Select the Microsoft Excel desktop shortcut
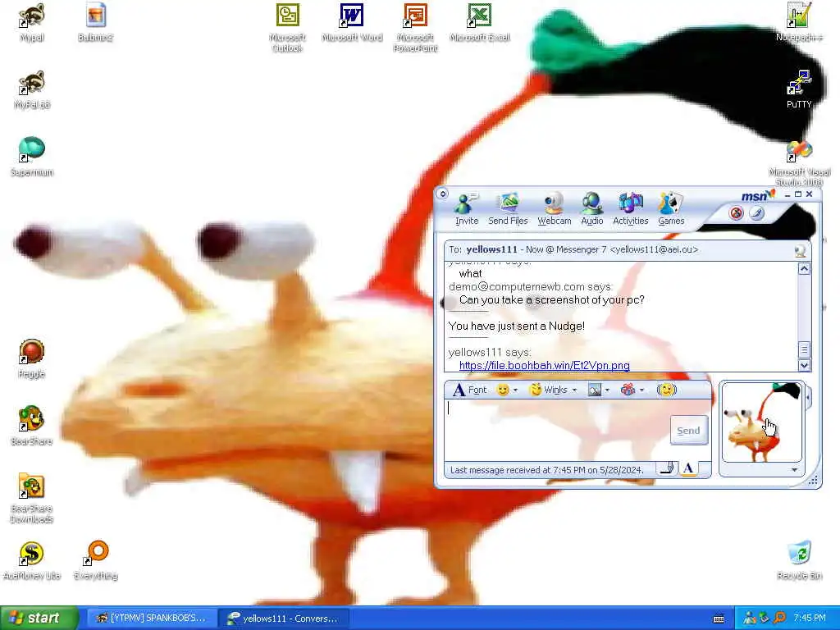Image resolution: width=840 pixels, height=630 pixels. pyautogui.click(x=479, y=22)
